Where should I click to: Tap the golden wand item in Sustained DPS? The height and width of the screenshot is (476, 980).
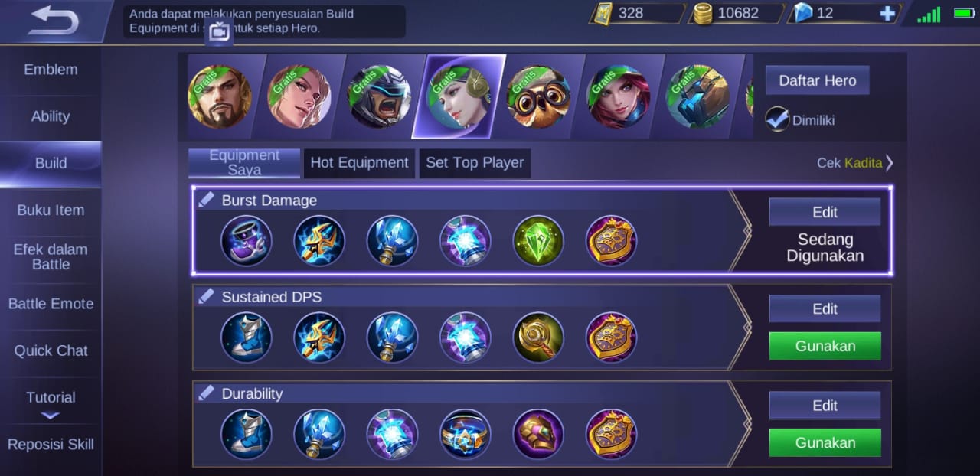(x=538, y=337)
